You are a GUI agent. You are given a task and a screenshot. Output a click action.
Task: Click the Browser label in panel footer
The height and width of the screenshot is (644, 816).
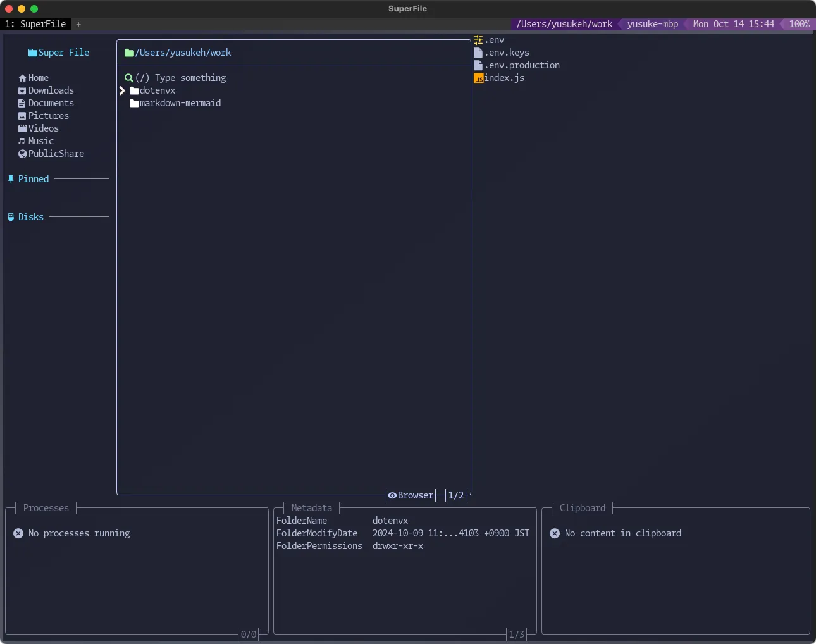[416, 495]
